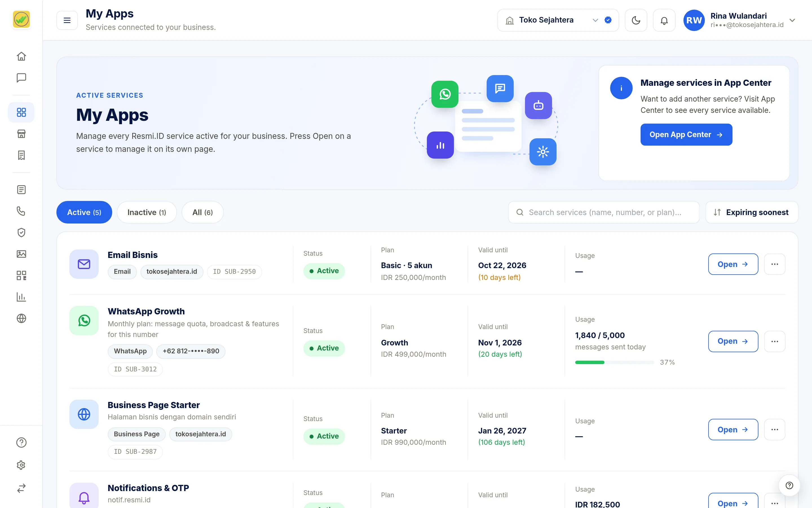The width and height of the screenshot is (812, 508).
Task: Click the Active status badge for Email Bisnis
Action: pos(324,271)
